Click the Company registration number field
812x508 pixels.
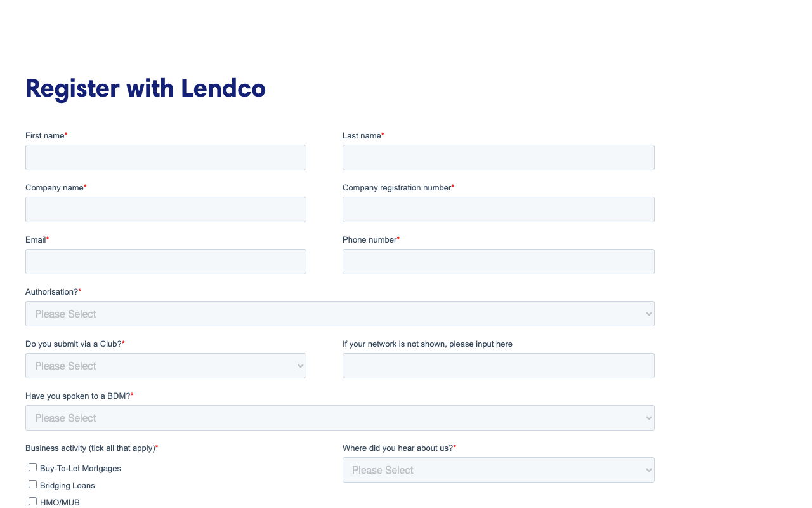click(498, 210)
